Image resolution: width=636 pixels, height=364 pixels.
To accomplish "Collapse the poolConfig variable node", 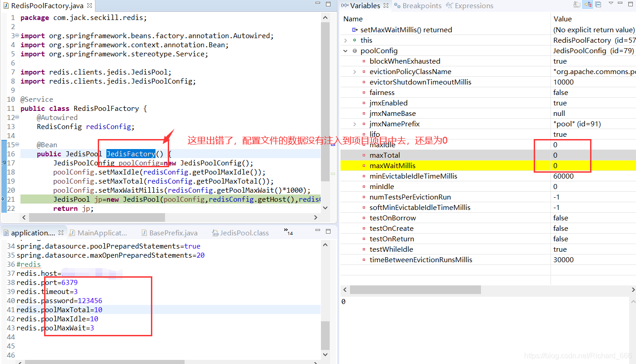I will pyautogui.click(x=345, y=50).
